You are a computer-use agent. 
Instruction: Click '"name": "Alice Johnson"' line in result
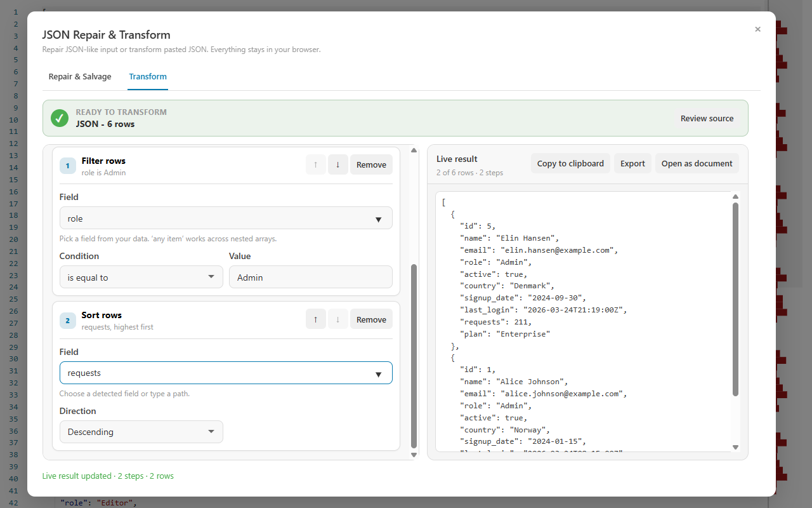point(514,382)
